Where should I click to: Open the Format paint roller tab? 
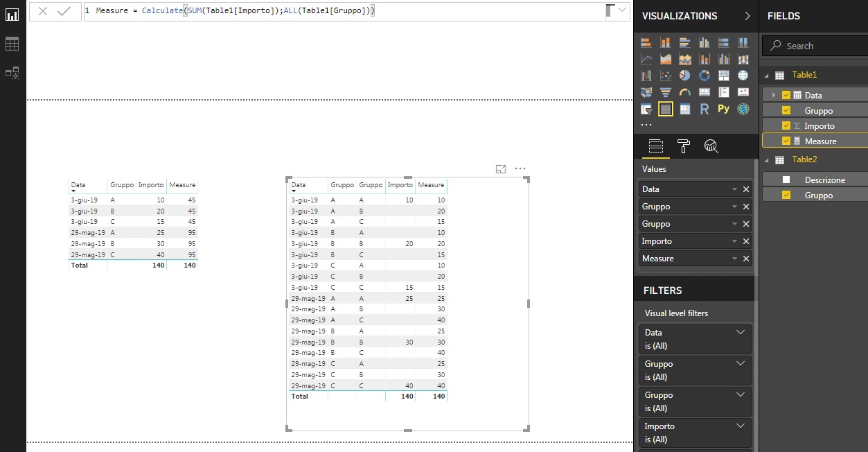(x=683, y=146)
